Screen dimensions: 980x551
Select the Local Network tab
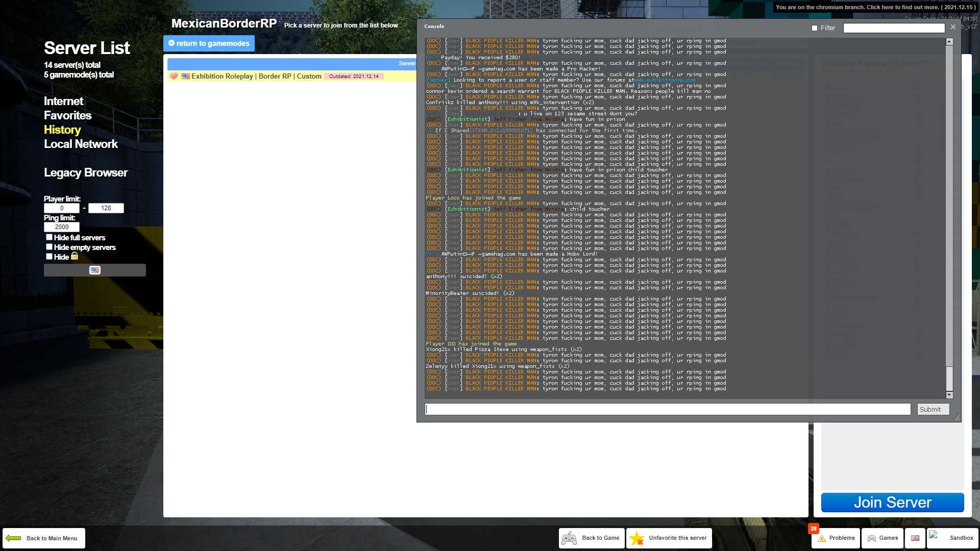pyautogui.click(x=81, y=144)
